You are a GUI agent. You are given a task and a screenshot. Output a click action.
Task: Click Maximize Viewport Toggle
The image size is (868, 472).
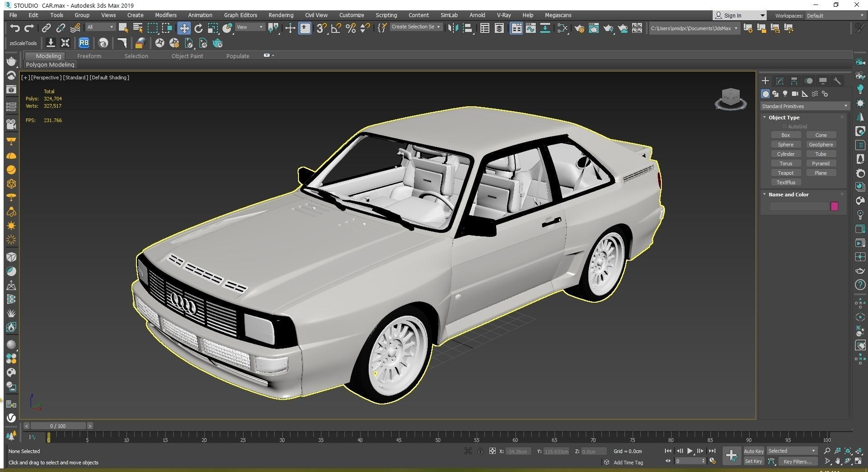click(x=858, y=461)
